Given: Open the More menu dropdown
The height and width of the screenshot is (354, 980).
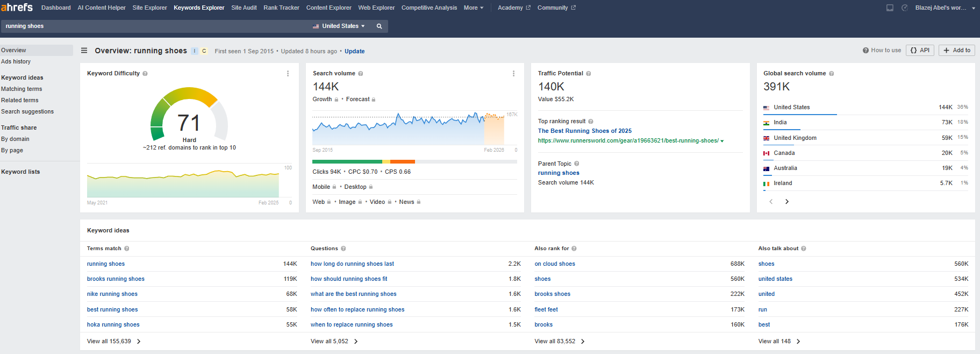Looking at the screenshot, I should coord(474,8).
